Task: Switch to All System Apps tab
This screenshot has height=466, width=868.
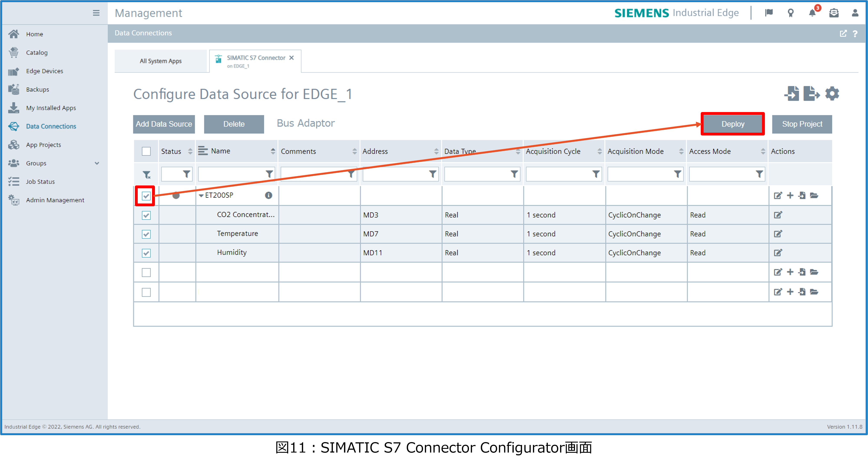Action: coord(161,61)
